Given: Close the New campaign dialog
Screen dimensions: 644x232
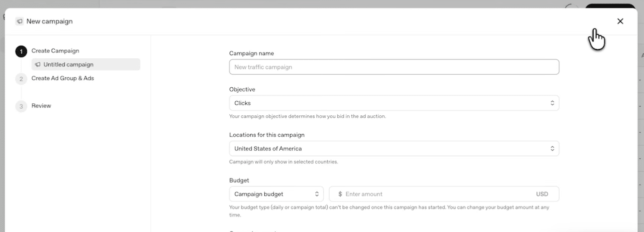Looking at the screenshot, I should (620, 21).
